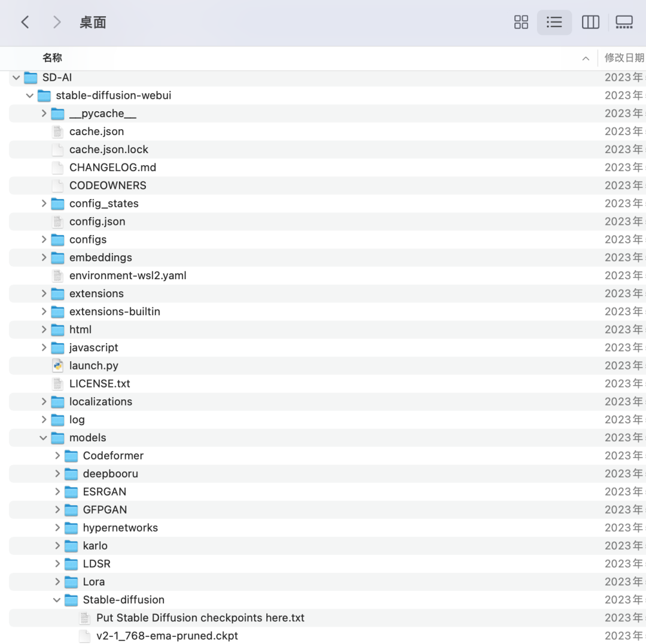Click the models folder icon
This screenshot has height=644, width=646.
[57, 438]
